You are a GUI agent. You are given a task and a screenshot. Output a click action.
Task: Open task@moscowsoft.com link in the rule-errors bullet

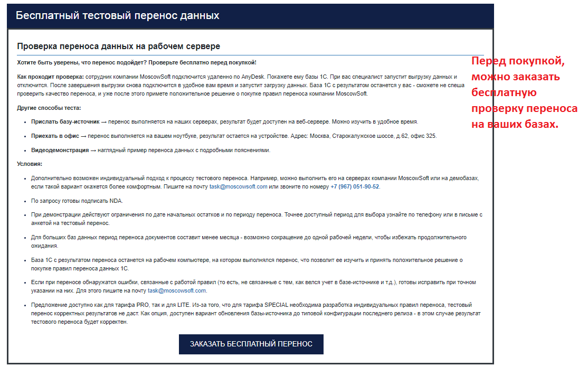(x=177, y=290)
